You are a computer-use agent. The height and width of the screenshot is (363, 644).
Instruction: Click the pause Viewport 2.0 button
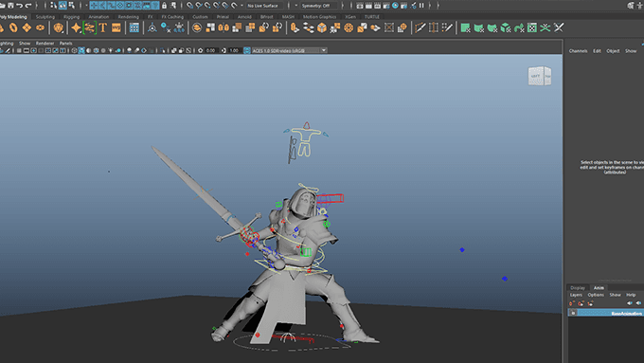pos(421,6)
